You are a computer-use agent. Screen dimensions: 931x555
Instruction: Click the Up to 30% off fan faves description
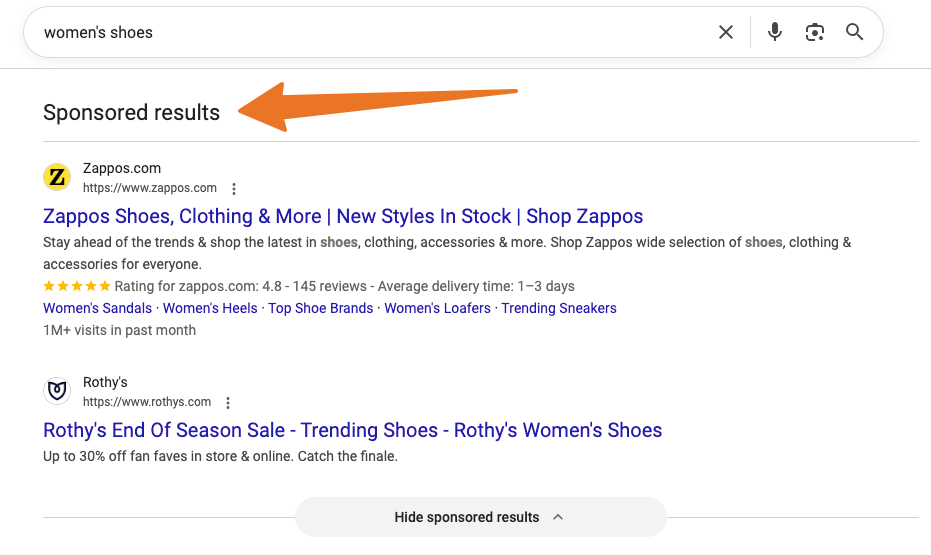[220, 456]
